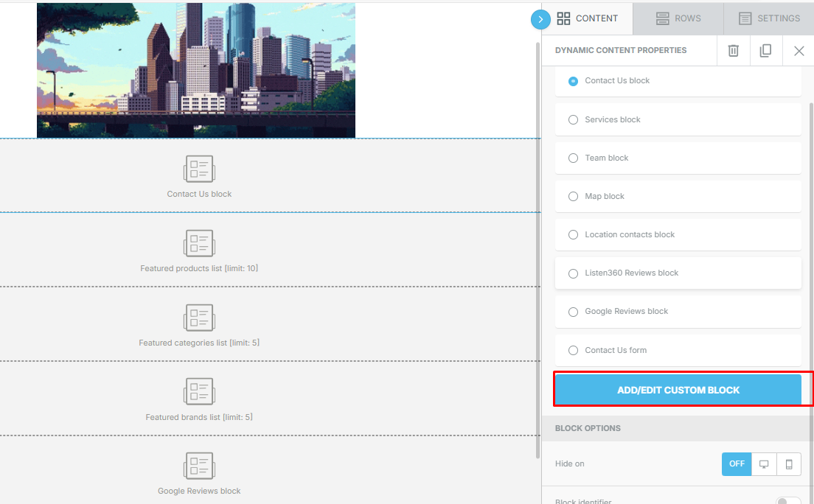Select the Services block radio option
This screenshot has height=504, width=814.
point(573,119)
